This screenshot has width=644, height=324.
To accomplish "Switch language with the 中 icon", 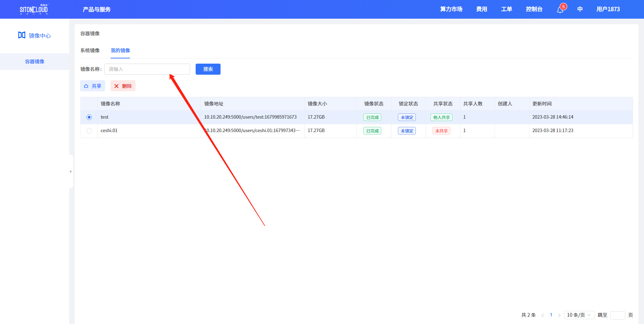I will tap(580, 9).
